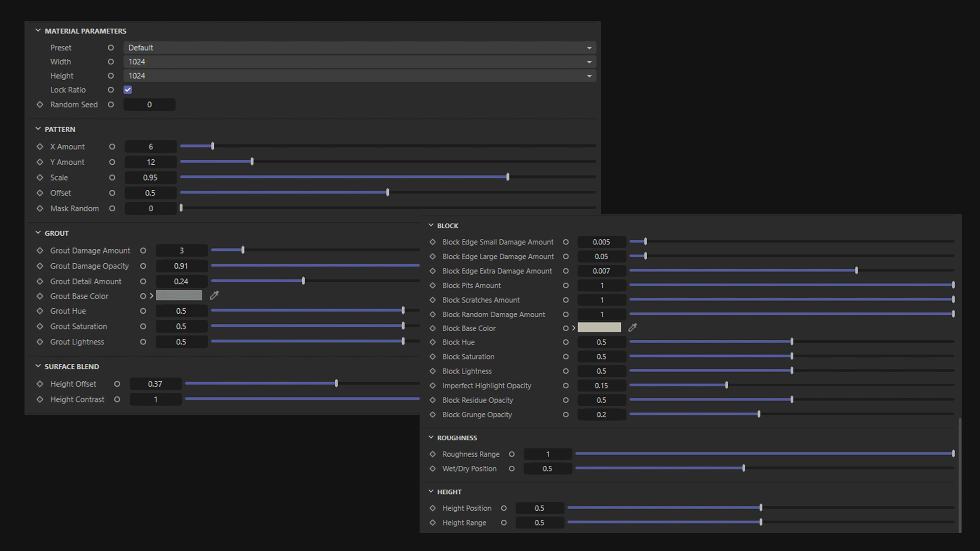This screenshot has width=980, height=551.
Task: Click the Wet/Dry Position slider handle
Action: (x=744, y=468)
